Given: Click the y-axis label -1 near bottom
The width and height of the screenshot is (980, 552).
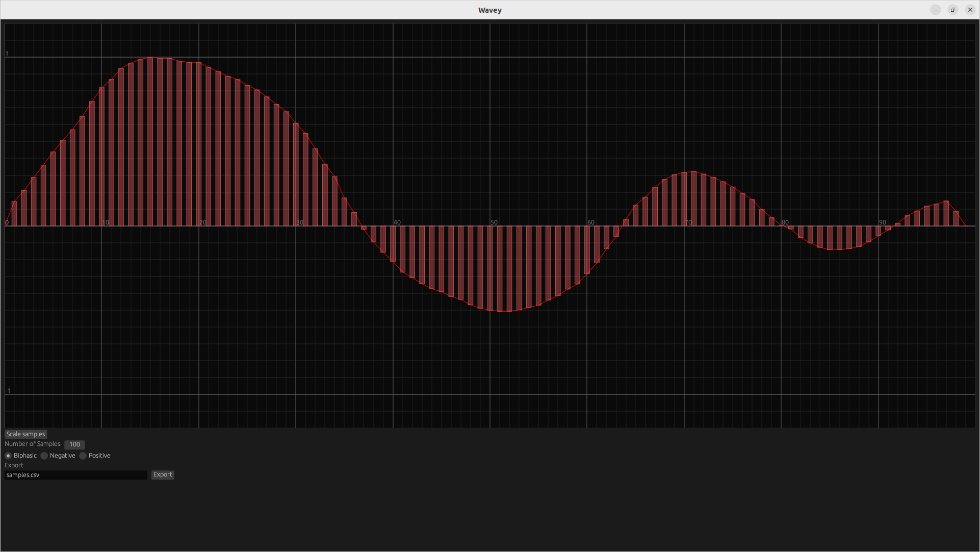Looking at the screenshot, I should (x=8, y=391).
